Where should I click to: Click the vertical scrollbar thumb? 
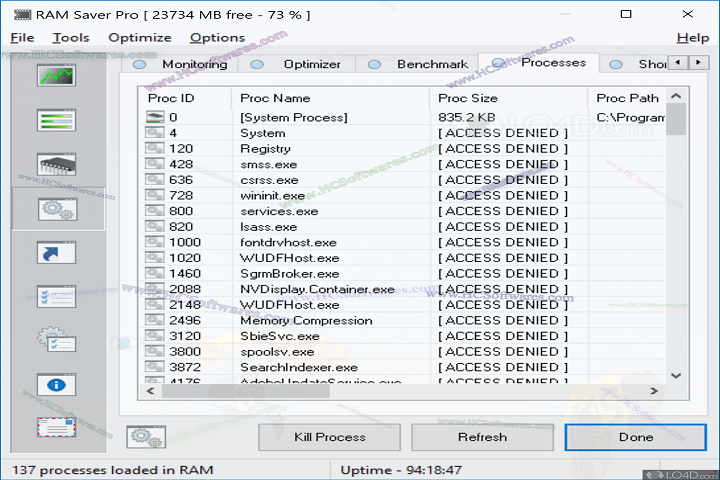(x=675, y=119)
